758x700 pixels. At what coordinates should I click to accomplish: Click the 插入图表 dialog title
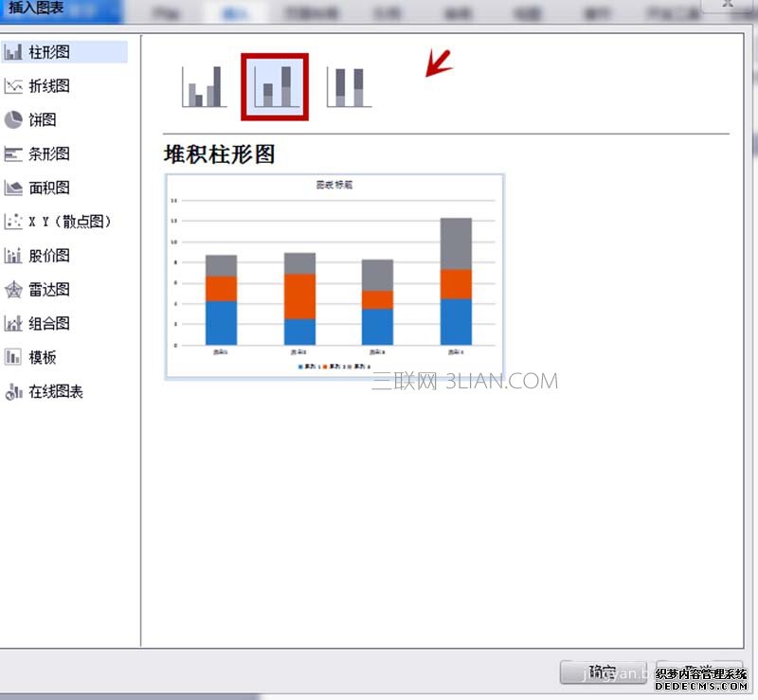pyautogui.click(x=36, y=8)
